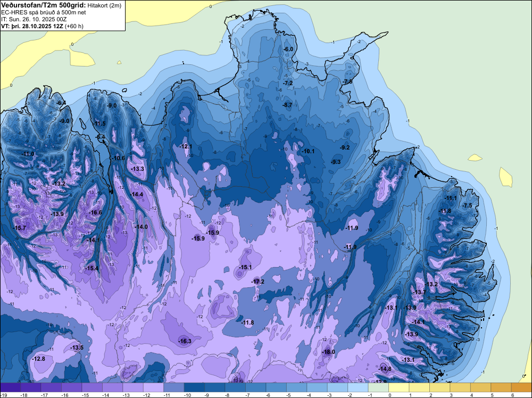Click the legend tick label -13

(x=126, y=395)
